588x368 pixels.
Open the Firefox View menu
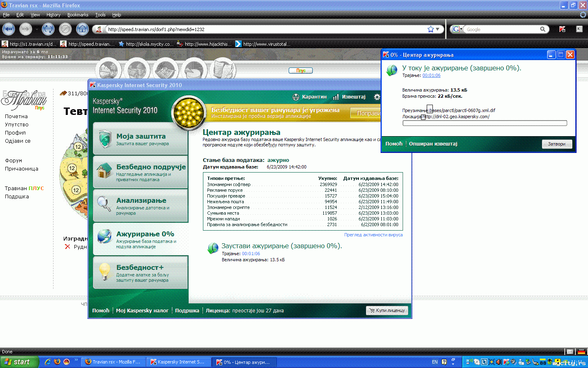(35, 15)
